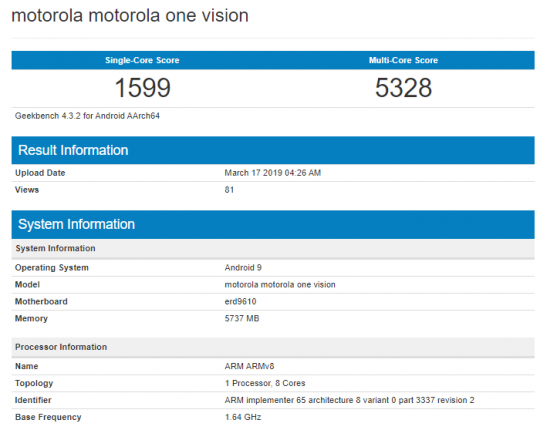This screenshot has width=540, height=430.
Task: Select the 'Android 9' value
Action: (x=243, y=268)
